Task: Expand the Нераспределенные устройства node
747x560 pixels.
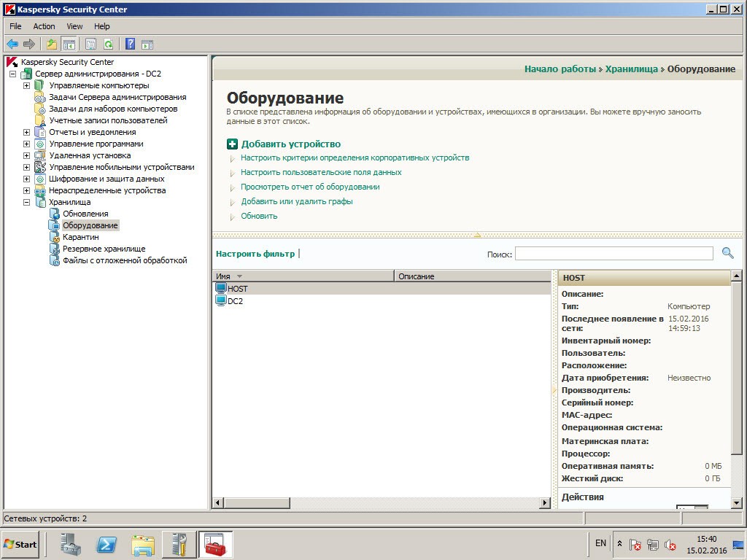Action: click(x=27, y=190)
